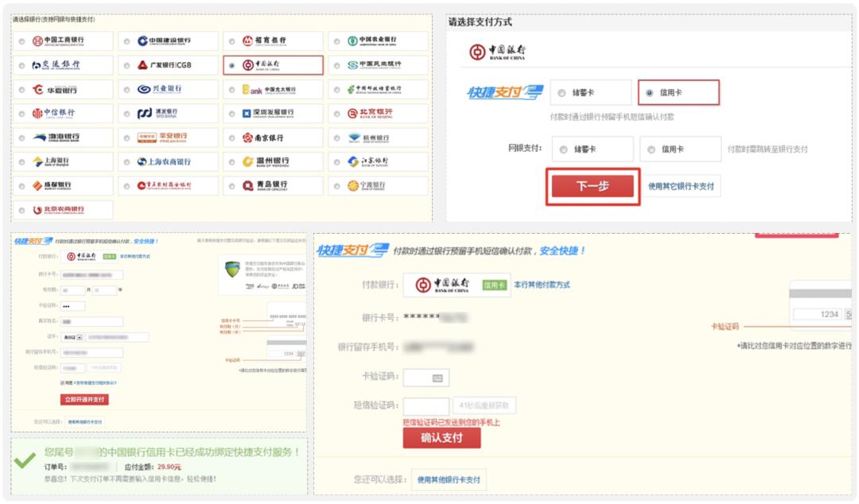Select the 江苏银行 radio button
This screenshot has height=504, width=859.
coord(337,162)
